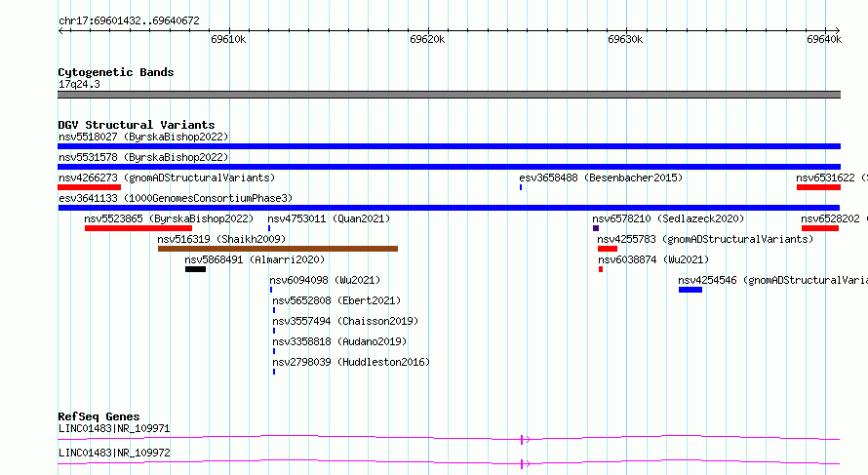Click the blue tick under nsv6094098
This screenshot has width=868, height=475.
pos(271,290)
